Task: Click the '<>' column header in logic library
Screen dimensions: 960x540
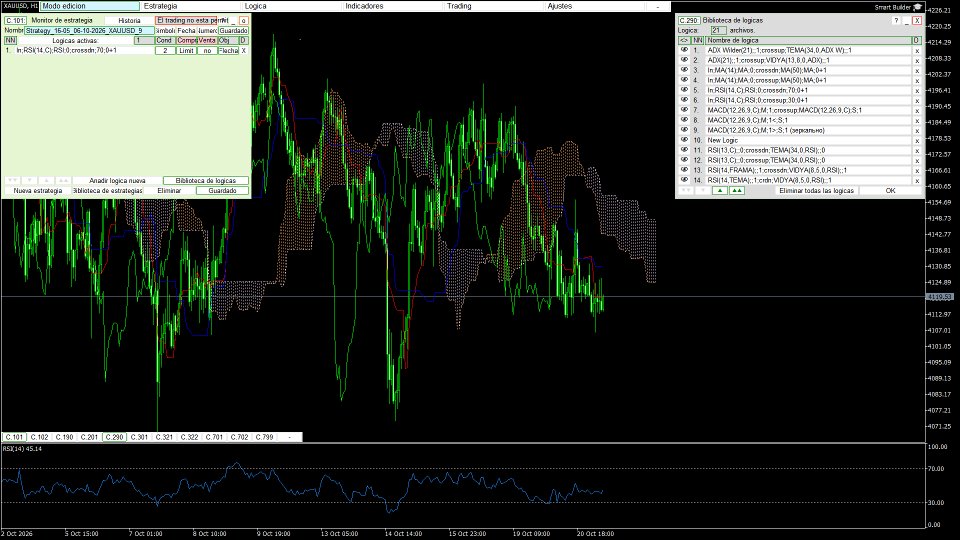Action: pyautogui.click(x=684, y=40)
